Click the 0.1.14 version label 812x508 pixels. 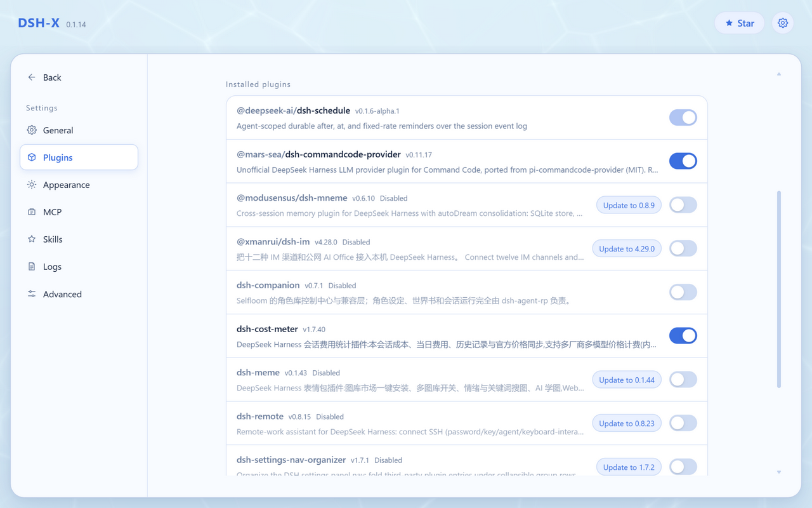pos(76,25)
